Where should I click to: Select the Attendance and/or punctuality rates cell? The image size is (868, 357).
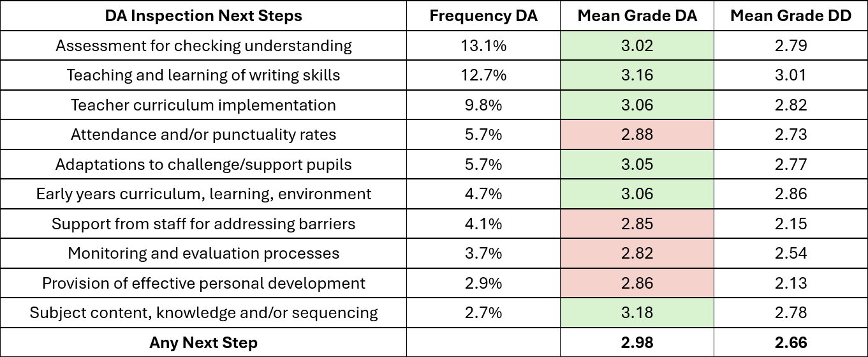click(203, 134)
